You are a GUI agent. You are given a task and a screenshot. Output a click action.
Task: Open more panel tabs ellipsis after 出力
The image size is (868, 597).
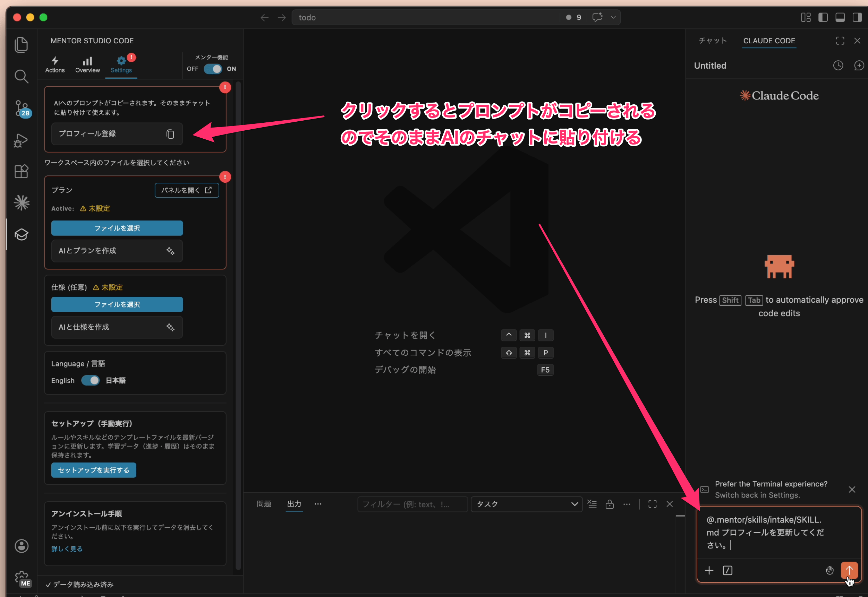point(318,504)
